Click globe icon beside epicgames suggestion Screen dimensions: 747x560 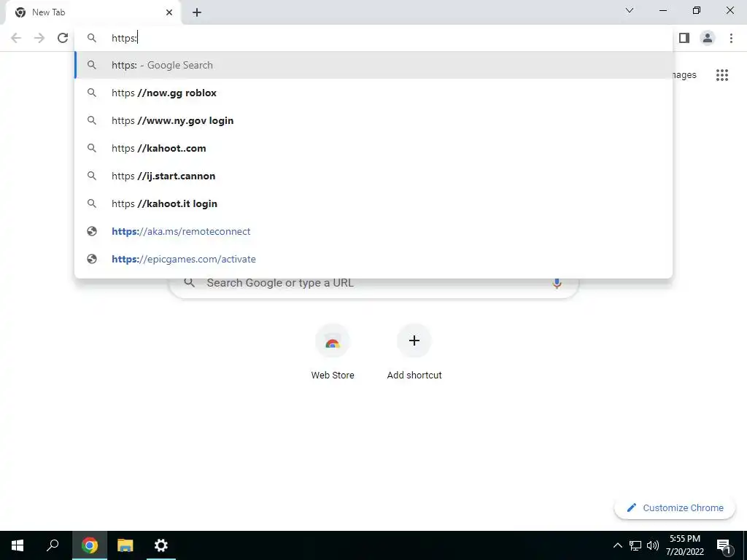pyautogui.click(x=92, y=259)
